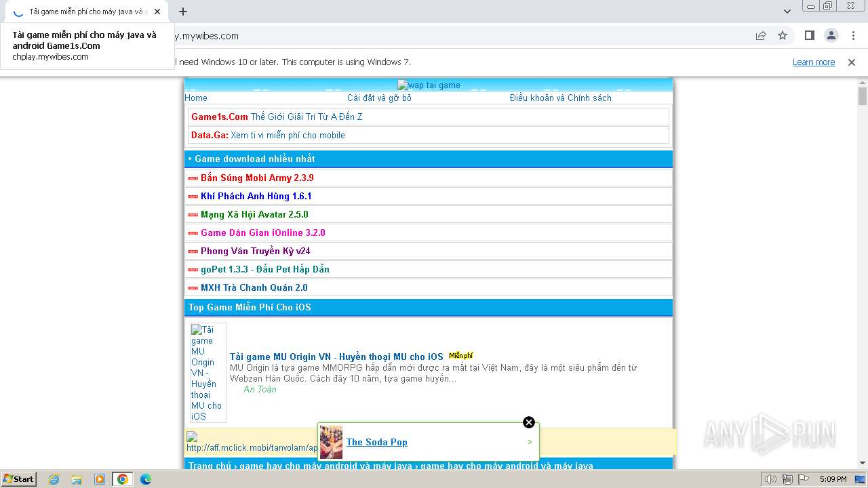The width and height of the screenshot is (868, 488).
Task: Launch Internet Explorer from the taskbar
Action: 54,479
